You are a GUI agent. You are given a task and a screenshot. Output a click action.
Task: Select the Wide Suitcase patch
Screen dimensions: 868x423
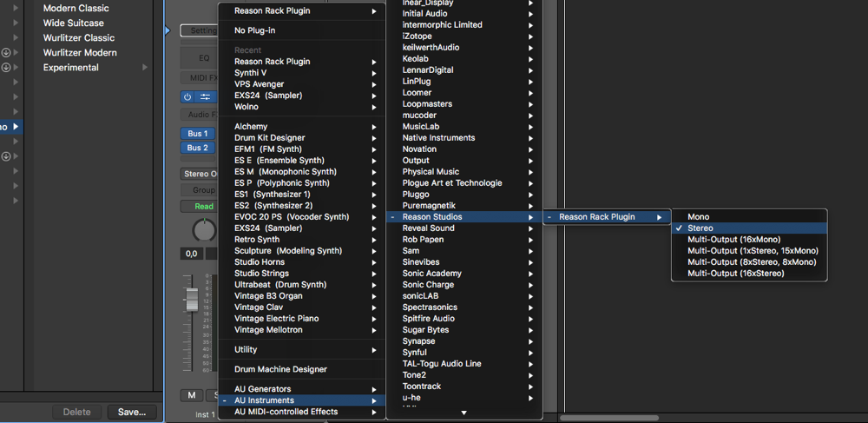(x=74, y=23)
